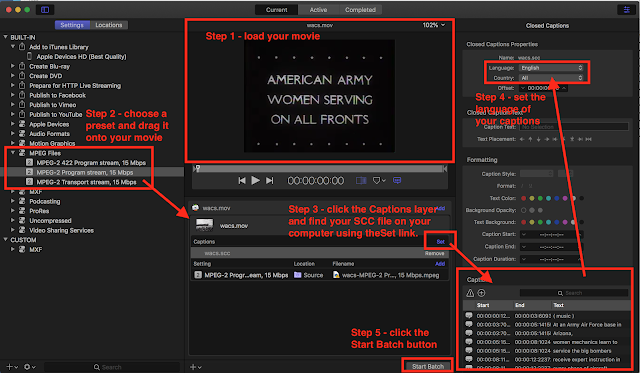Screen dimensions: 640x373
Task: Click the caption warning triangle icon
Action: coord(470,293)
